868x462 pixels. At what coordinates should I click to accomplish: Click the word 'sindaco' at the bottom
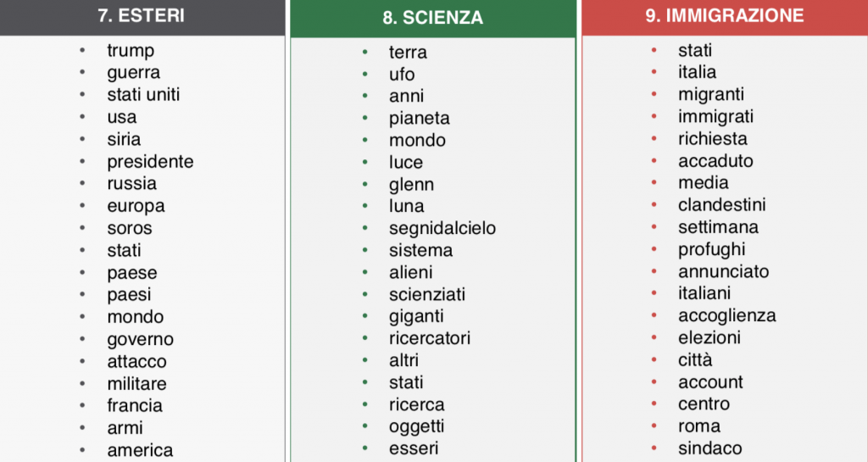(709, 448)
